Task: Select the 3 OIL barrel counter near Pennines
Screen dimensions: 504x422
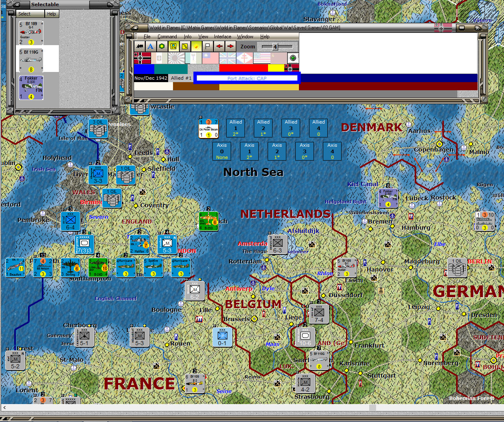Action: tap(98, 128)
